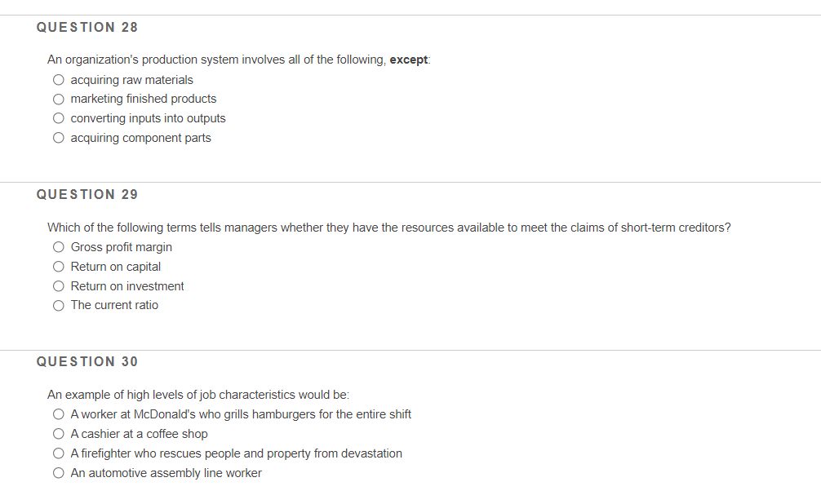821x504 pixels.
Task: Select 'Return on capital' radio option
Action: [59, 267]
